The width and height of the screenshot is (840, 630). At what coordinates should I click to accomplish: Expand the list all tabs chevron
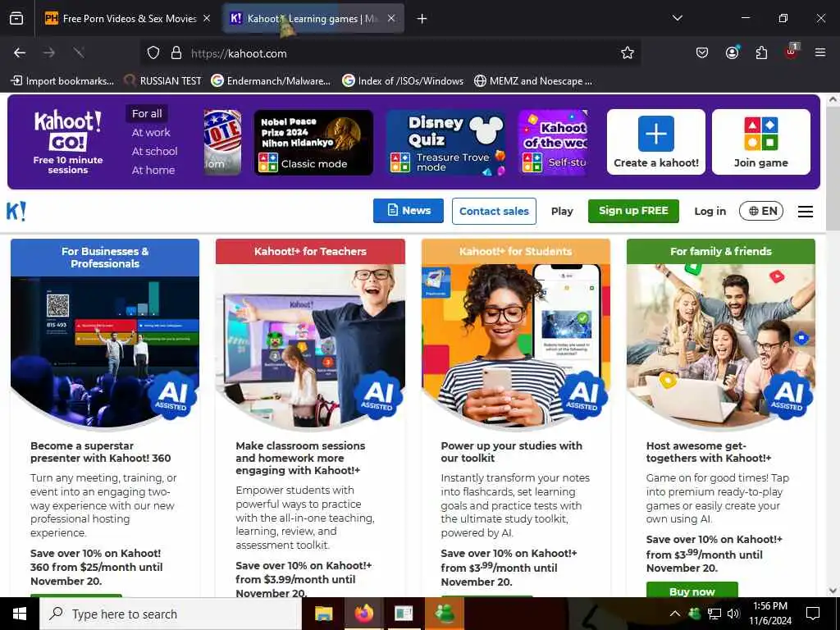pyautogui.click(x=677, y=18)
